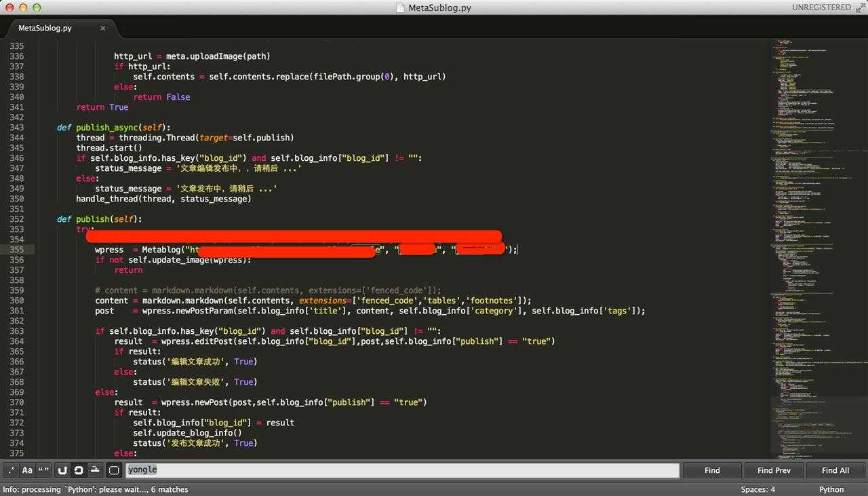Toggle the reverse direction search option
Image resolution: width=868 pixels, height=496 pixels.
(62, 470)
